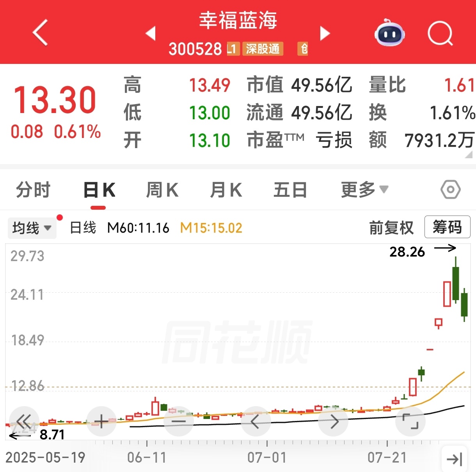Jump to latest candle arrow button
The width and height of the screenshot is (476, 472).
coord(455,459)
